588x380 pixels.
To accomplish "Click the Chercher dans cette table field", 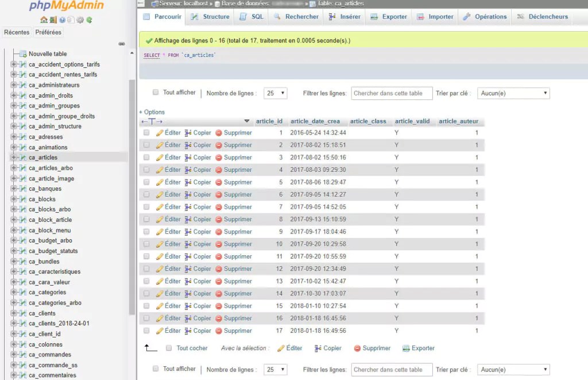I will click(391, 92).
